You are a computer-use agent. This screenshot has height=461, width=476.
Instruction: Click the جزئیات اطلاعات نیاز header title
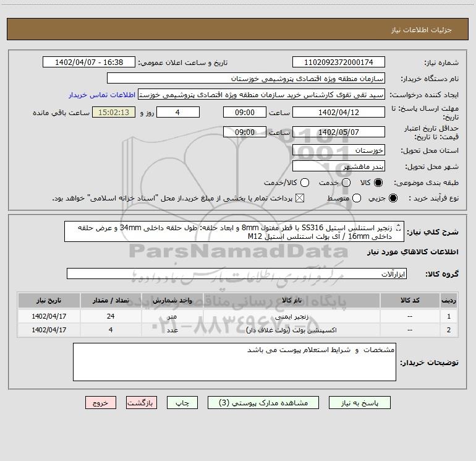tap(422, 30)
